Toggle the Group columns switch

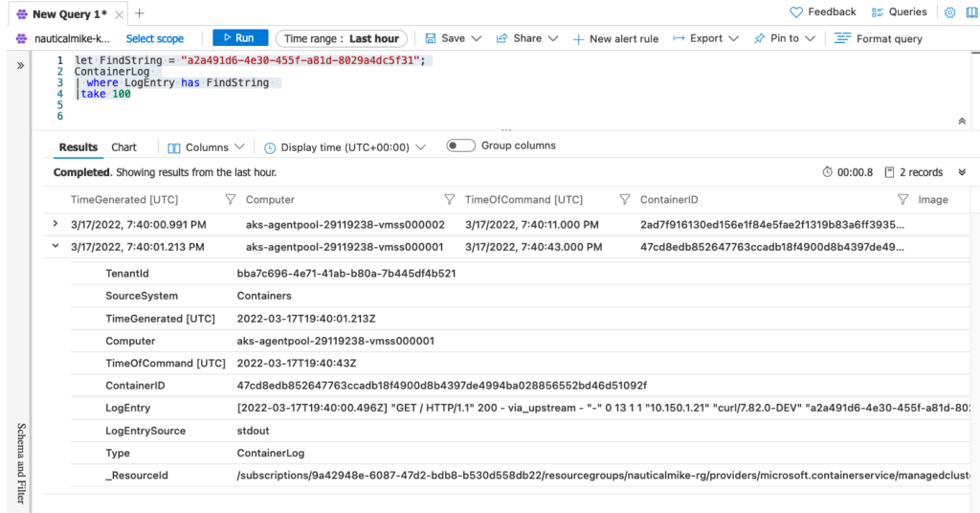click(460, 145)
